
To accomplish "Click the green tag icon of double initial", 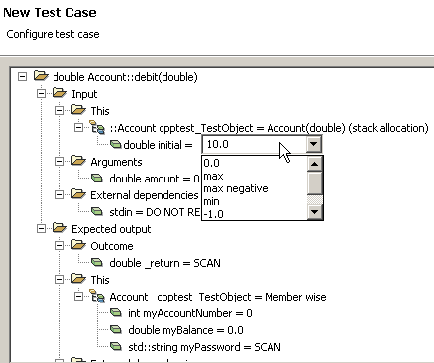I will pyautogui.click(x=116, y=144).
